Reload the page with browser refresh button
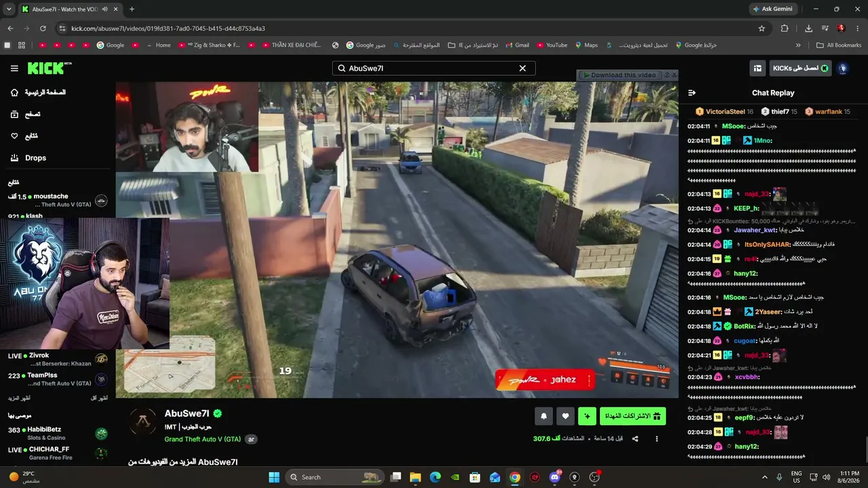The width and height of the screenshot is (868, 488). [43, 28]
